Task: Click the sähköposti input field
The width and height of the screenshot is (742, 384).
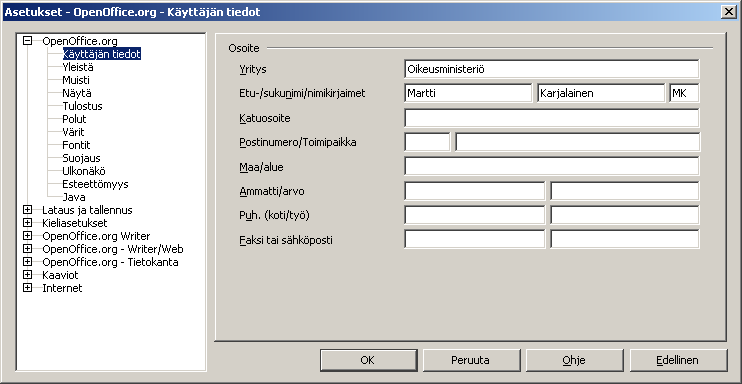Action: pyautogui.click(x=625, y=239)
